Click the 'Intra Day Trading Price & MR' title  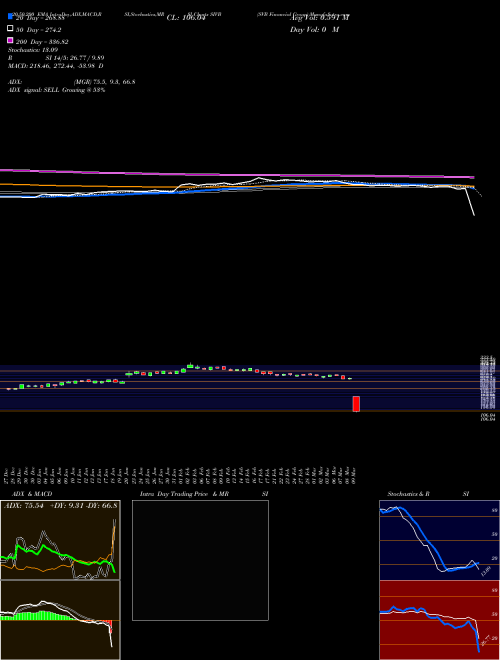pos(184,494)
